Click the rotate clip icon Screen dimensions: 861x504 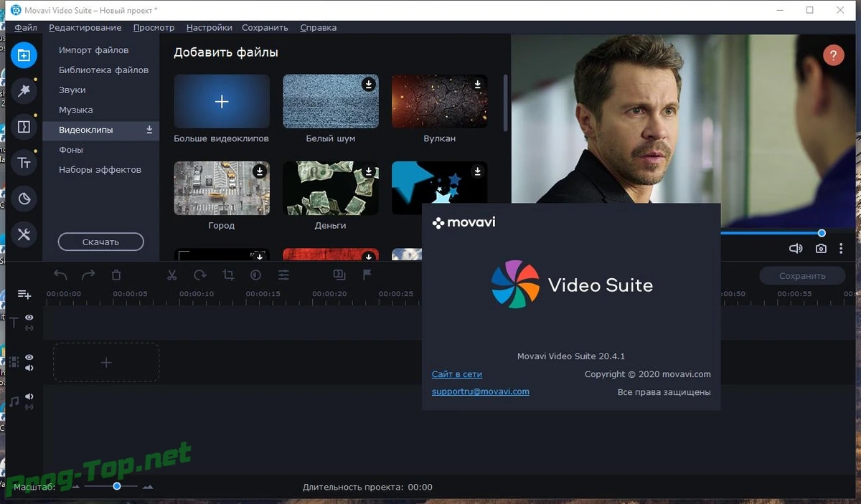coord(200,275)
